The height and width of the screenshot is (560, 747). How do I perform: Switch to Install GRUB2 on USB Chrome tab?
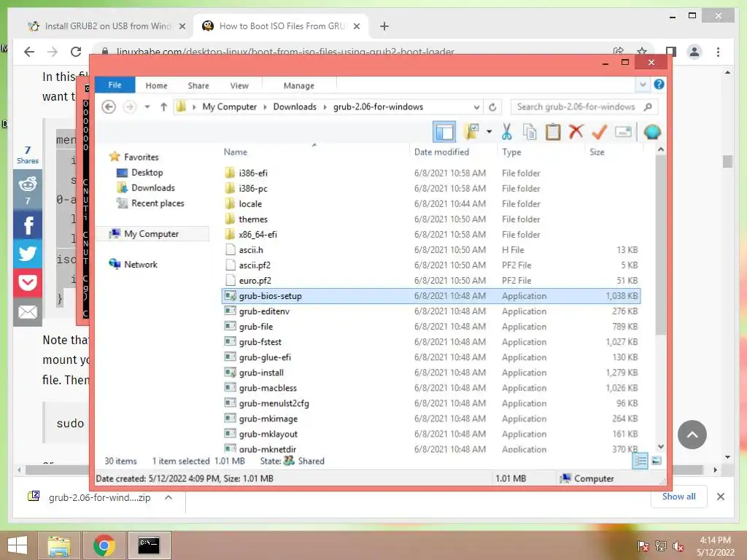107,26
